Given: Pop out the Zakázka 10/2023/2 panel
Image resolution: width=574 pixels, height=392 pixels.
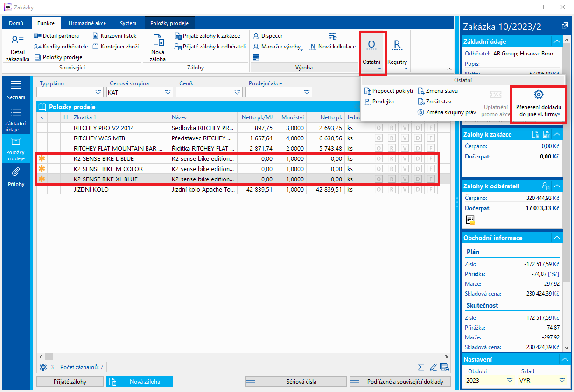Looking at the screenshot, I should pos(564,26).
